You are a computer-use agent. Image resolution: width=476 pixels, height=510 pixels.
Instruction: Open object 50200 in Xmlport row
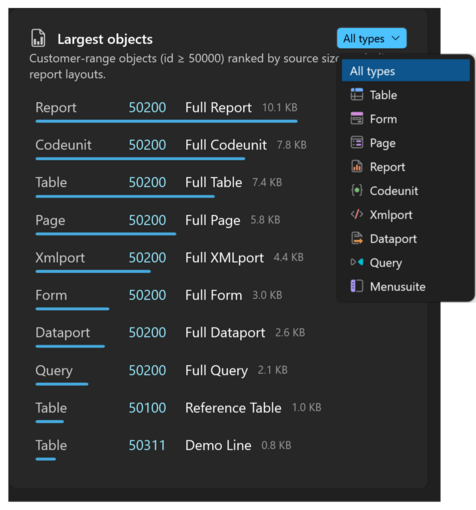(147, 257)
